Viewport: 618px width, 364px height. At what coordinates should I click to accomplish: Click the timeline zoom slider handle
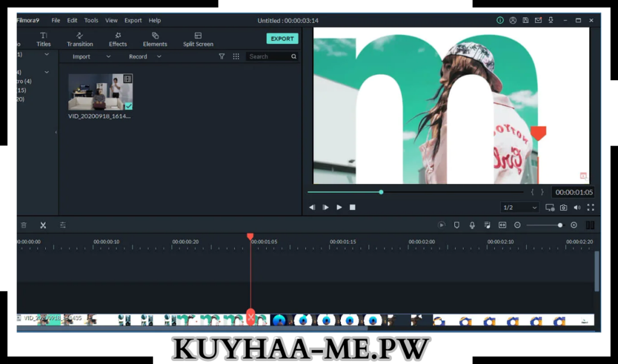[x=560, y=225]
